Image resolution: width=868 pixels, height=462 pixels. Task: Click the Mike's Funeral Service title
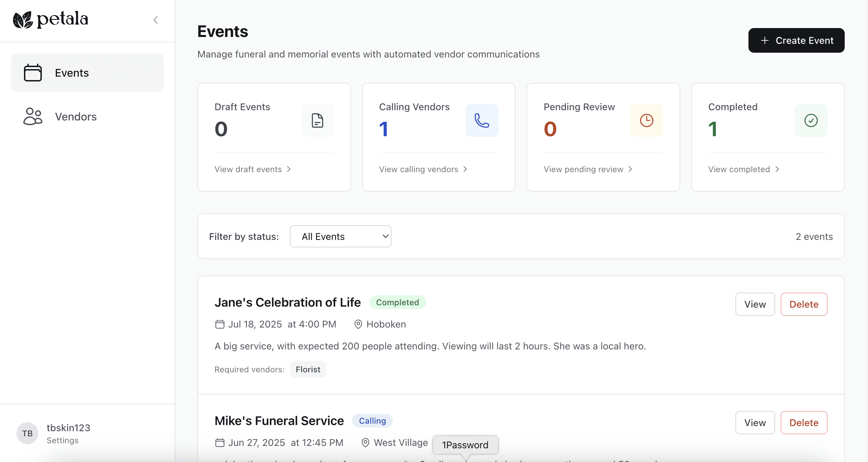point(279,421)
